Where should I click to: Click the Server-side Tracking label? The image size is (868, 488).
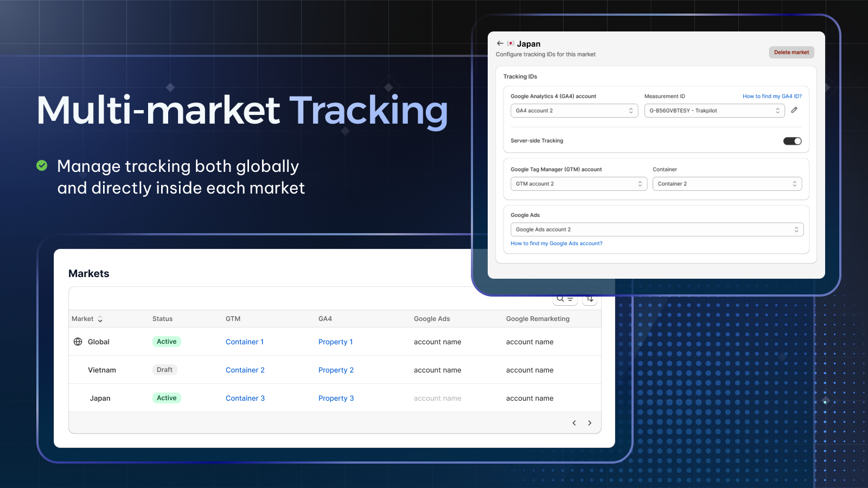537,141
